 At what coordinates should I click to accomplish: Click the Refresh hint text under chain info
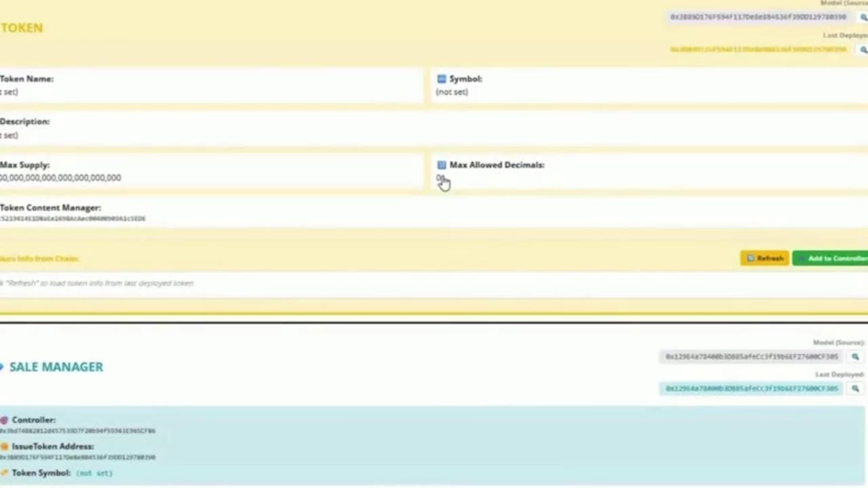click(x=96, y=283)
